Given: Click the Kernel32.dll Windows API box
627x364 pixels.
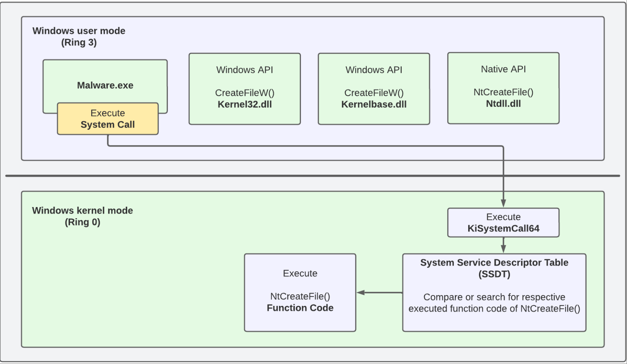Looking at the screenshot, I should coord(245,89).
